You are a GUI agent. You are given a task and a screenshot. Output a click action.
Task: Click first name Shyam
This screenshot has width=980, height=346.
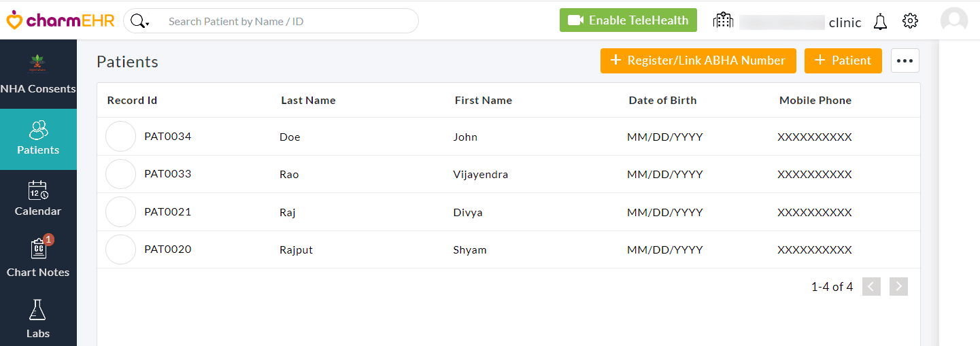tap(470, 250)
